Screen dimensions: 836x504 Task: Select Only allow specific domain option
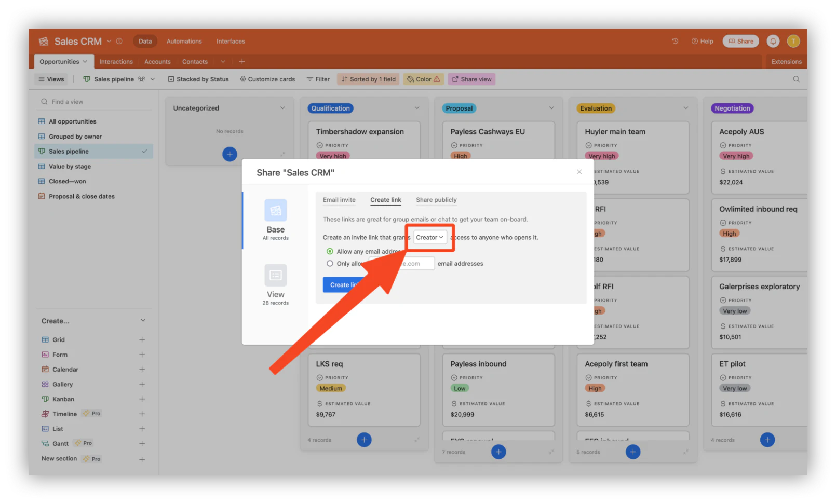[x=330, y=264]
